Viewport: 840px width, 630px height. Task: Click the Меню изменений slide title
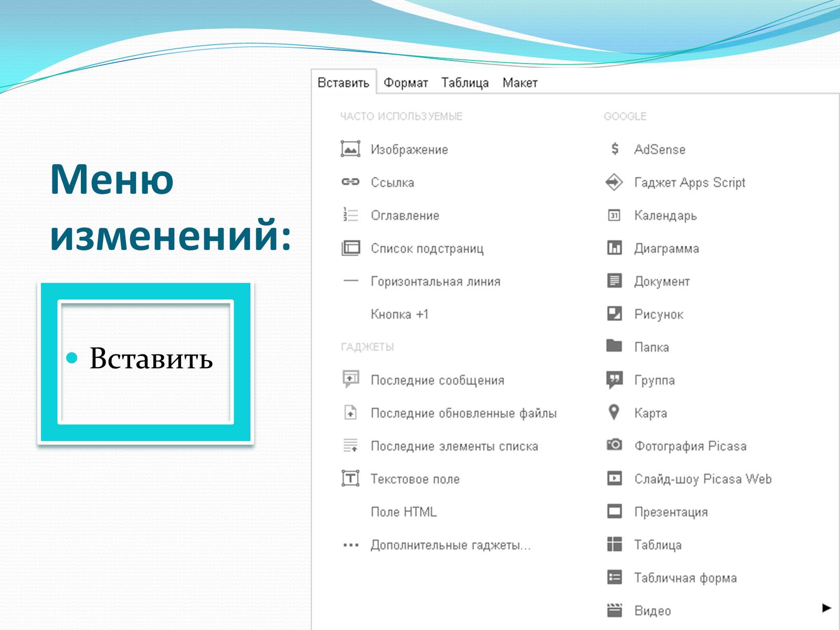(x=170, y=207)
